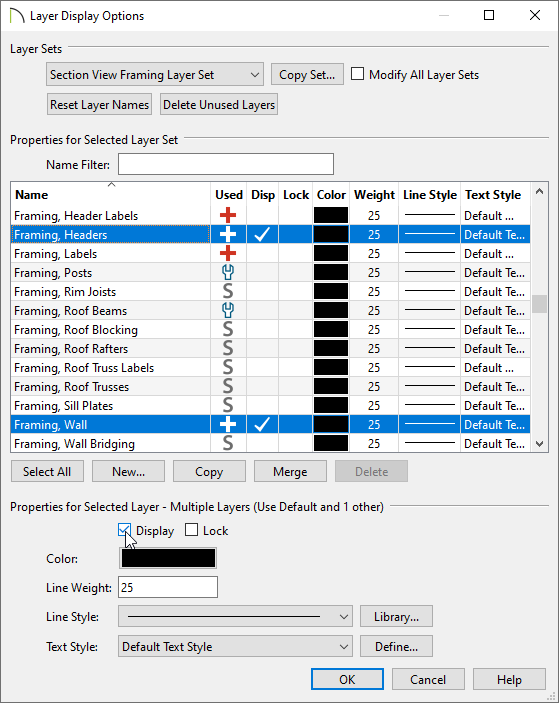Click red plus icon for Framing, Labels
The width and height of the screenshot is (559, 703).
click(x=228, y=254)
